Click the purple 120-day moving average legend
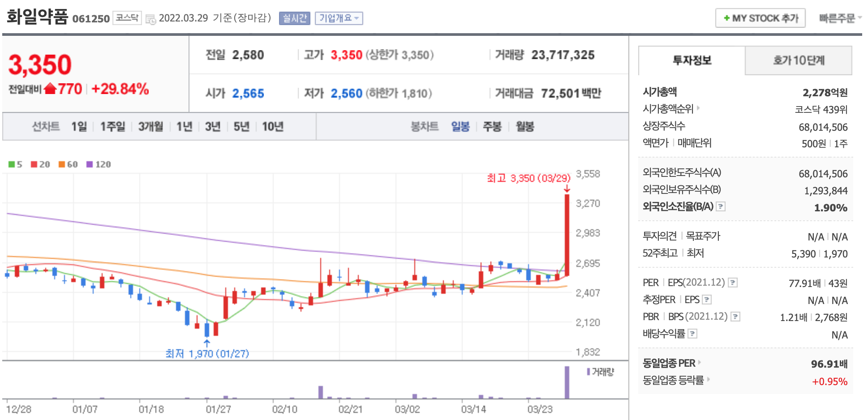Image resolution: width=868 pixels, height=420 pixels. (x=99, y=164)
